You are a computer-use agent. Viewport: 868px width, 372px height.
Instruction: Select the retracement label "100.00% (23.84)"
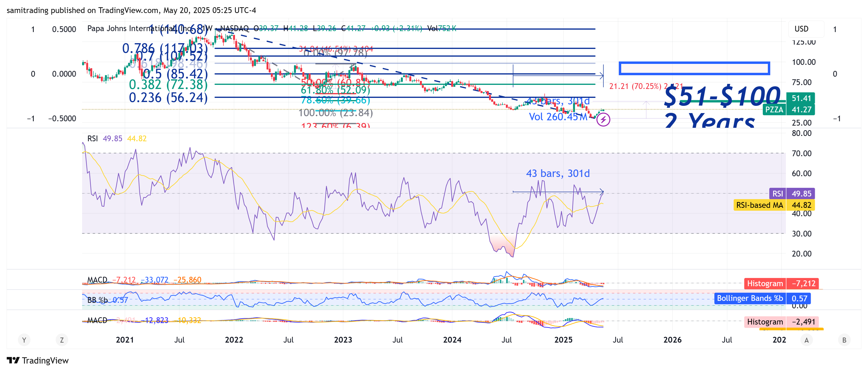coord(336,113)
